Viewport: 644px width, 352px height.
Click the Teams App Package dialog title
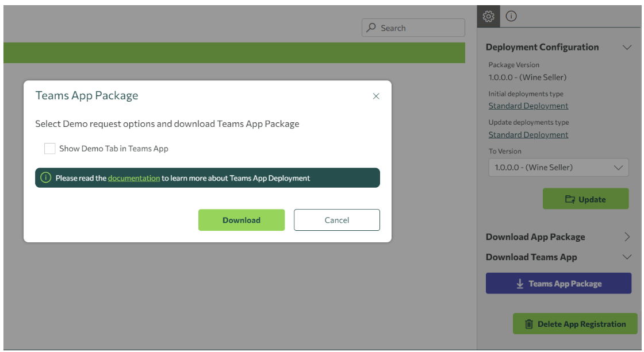87,95
